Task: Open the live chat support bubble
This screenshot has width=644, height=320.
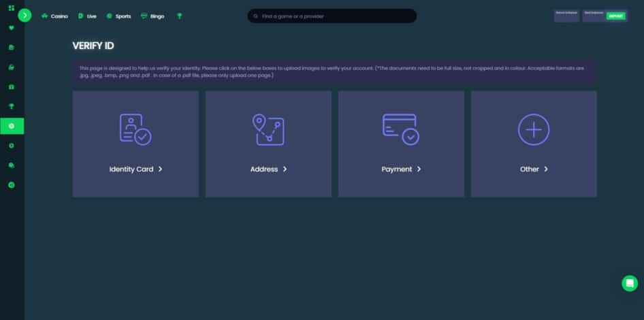Action: (x=630, y=283)
